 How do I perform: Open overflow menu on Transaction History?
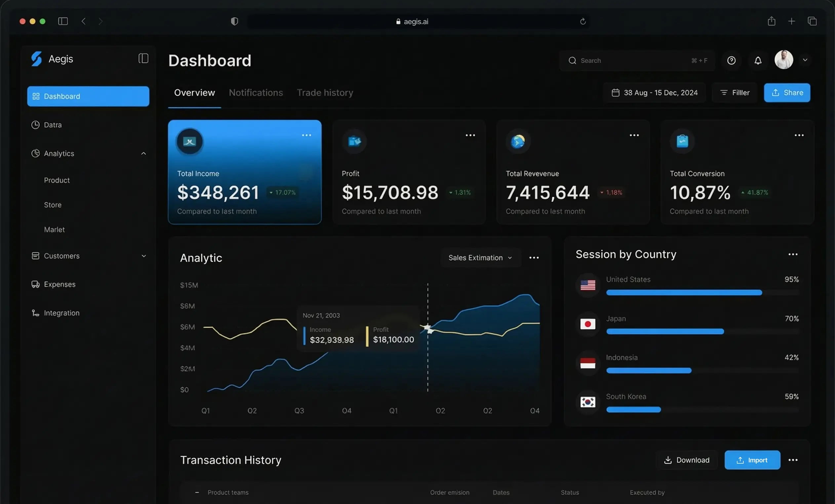[x=793, y=460]
